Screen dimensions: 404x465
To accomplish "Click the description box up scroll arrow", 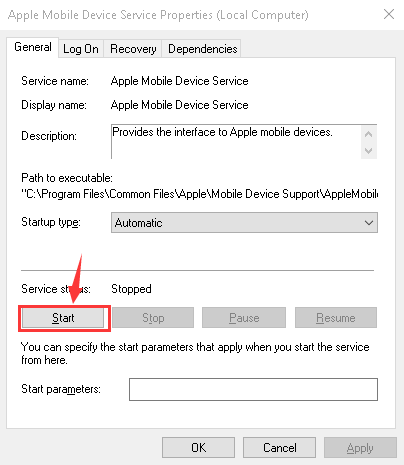I will pos(368,134).
